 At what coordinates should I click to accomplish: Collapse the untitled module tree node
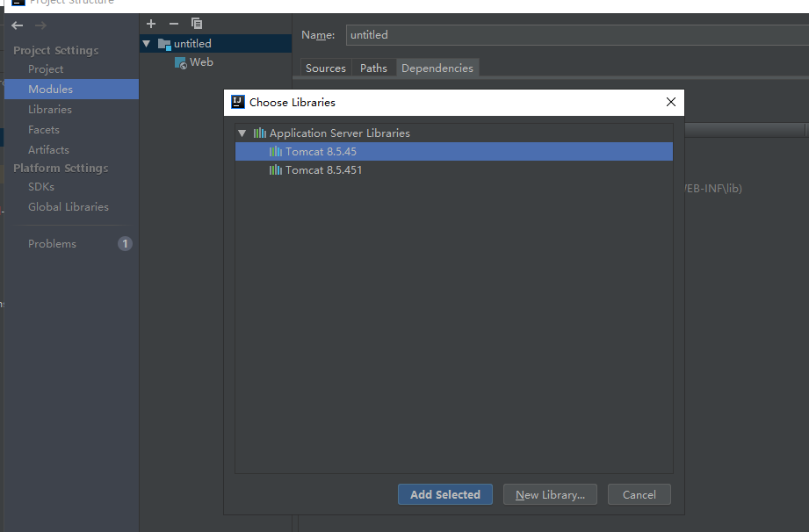(x=147, y=44)
